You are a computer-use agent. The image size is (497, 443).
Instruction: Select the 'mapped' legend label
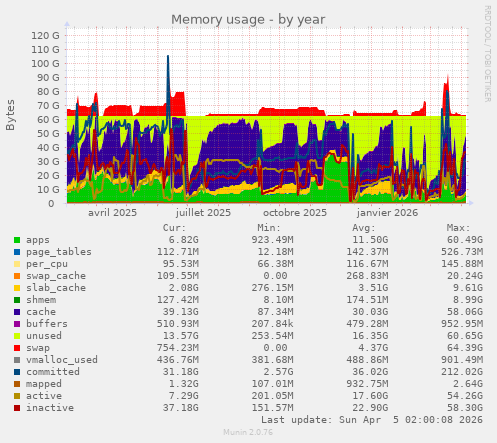tap(44, 384)
